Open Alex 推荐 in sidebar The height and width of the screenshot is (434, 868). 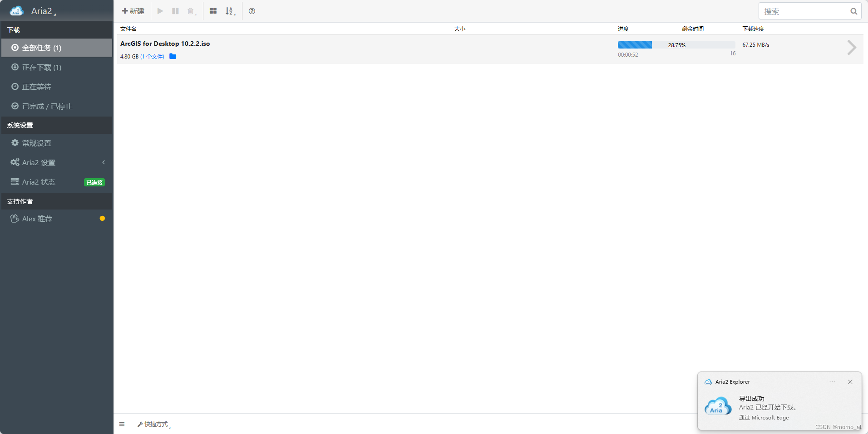click(x=57, y=219)
